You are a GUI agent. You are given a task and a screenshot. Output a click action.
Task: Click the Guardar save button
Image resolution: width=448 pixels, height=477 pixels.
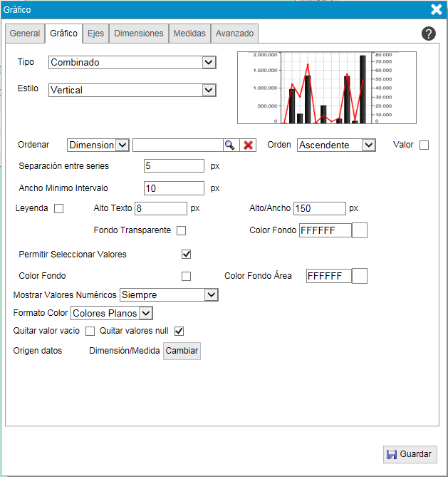point(410,454)
